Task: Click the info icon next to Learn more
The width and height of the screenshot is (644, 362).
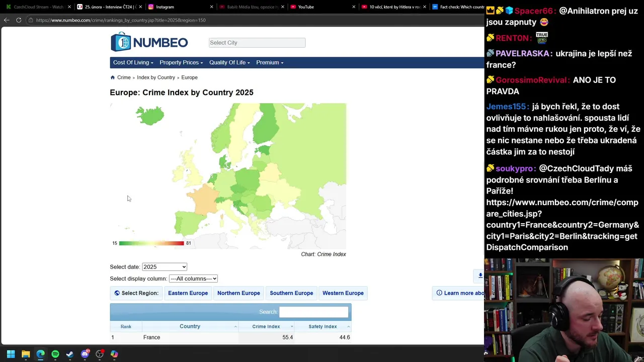Action: pos(439,293)
